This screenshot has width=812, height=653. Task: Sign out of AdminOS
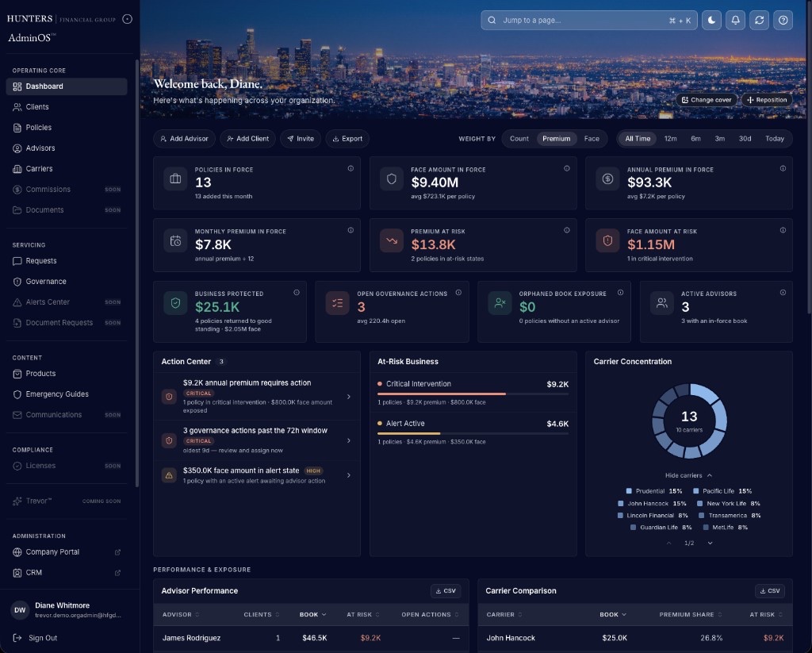point(35,638)
